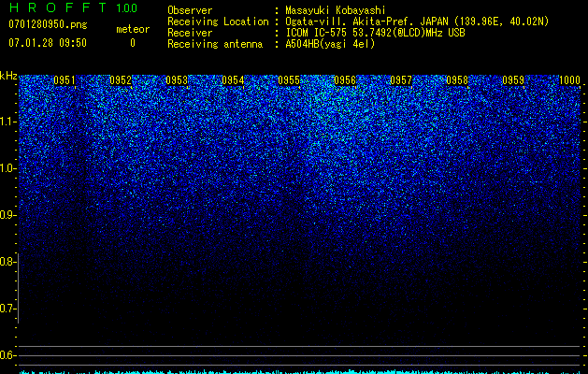Screen dimensions: 588x374
Task: Click the meteor count label
Action: tap(133, 29)
